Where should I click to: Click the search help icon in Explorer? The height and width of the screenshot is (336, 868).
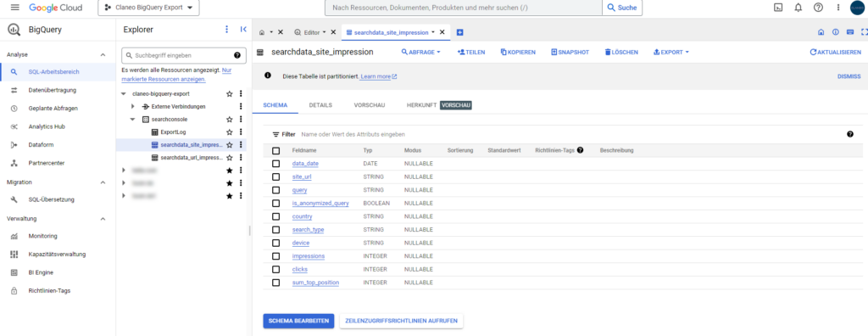coord(237,55)
